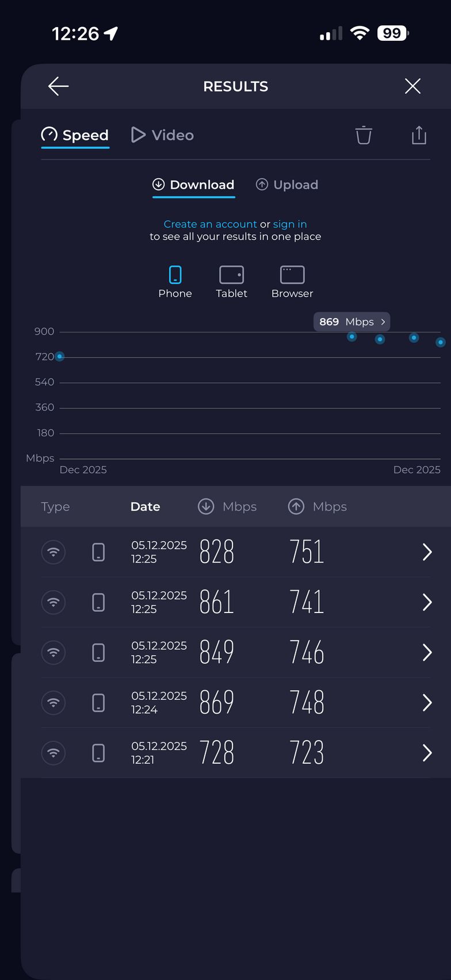Open the Create an account link
This screenshot has height=980, width=451.
click(210, 224)
